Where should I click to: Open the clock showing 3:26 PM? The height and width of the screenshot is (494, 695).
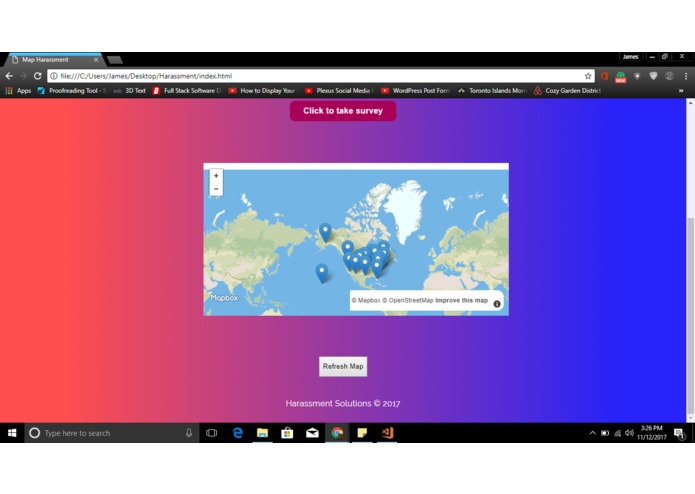pos(652,433)
